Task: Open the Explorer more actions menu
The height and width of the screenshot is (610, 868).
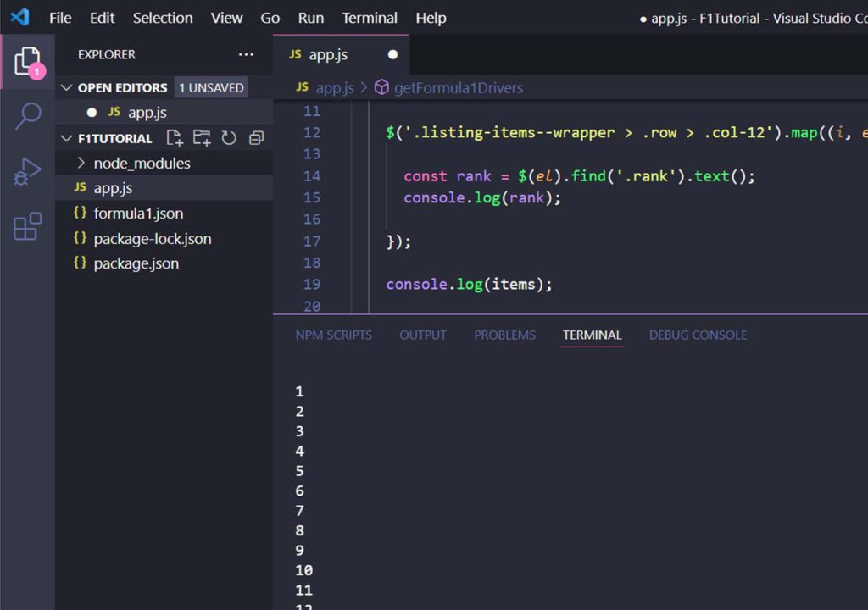Action: click(247, 54)
